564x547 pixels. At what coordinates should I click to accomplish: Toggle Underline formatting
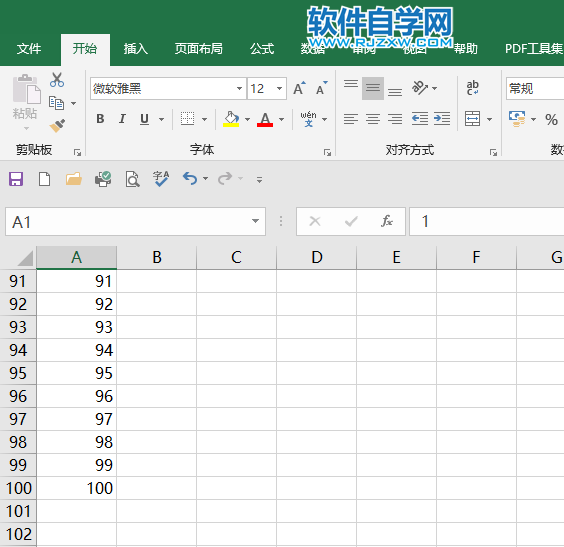click(144, 119)
